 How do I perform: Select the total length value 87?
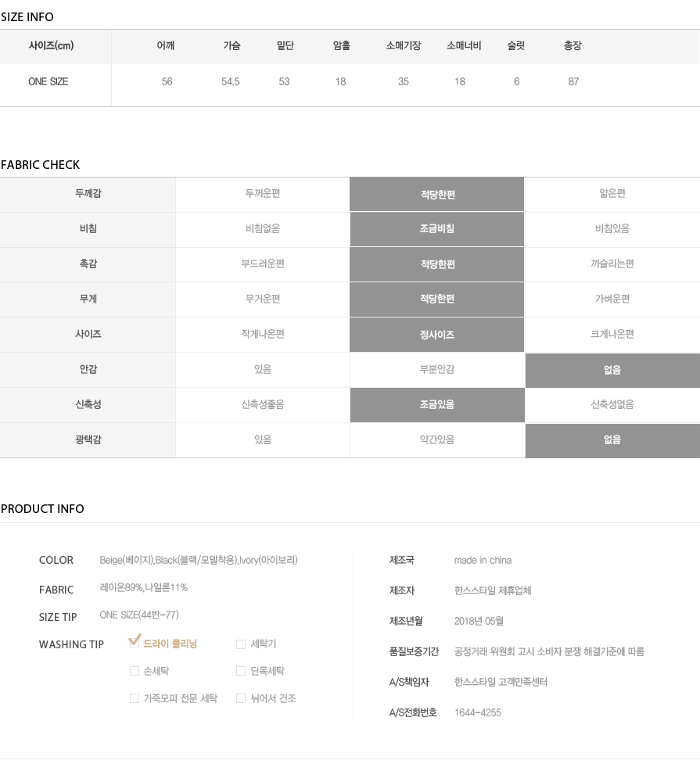pyautogui.click(x=574, y=82)
